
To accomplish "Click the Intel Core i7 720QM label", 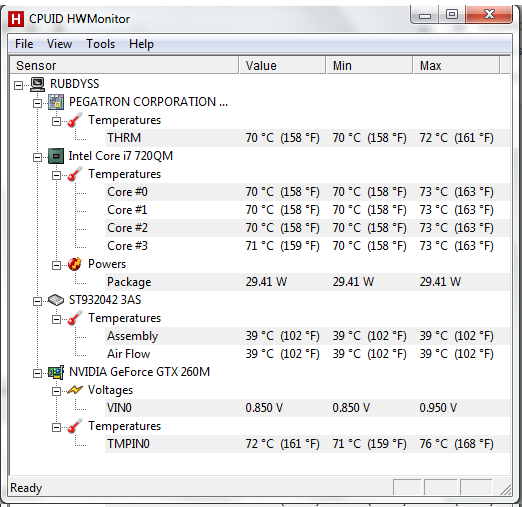I will click(121, 156).
